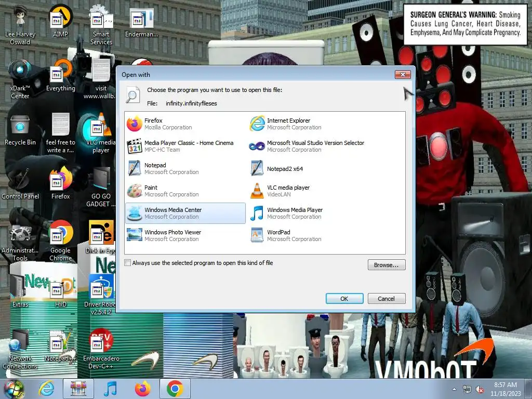This screenshot has height=399, width=532.
Task: Open the network tray icon
Action: point(467,390)
